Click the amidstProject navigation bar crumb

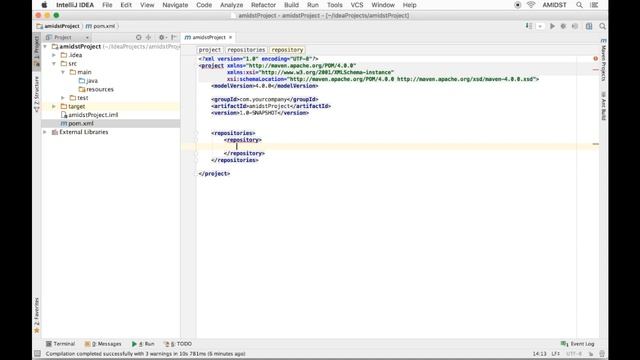pyautogui.click(x=58, y=26)
